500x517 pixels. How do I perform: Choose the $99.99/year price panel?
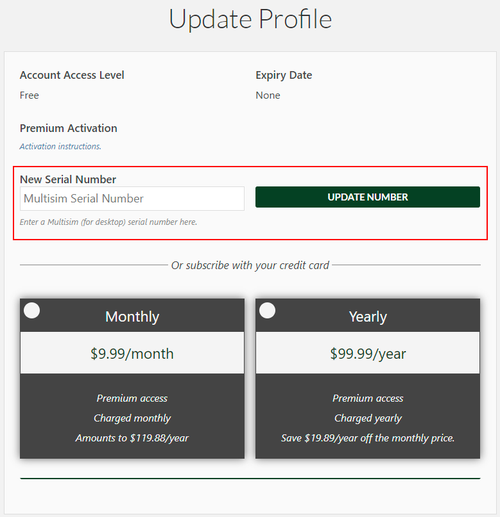click(x=368, y=353)
